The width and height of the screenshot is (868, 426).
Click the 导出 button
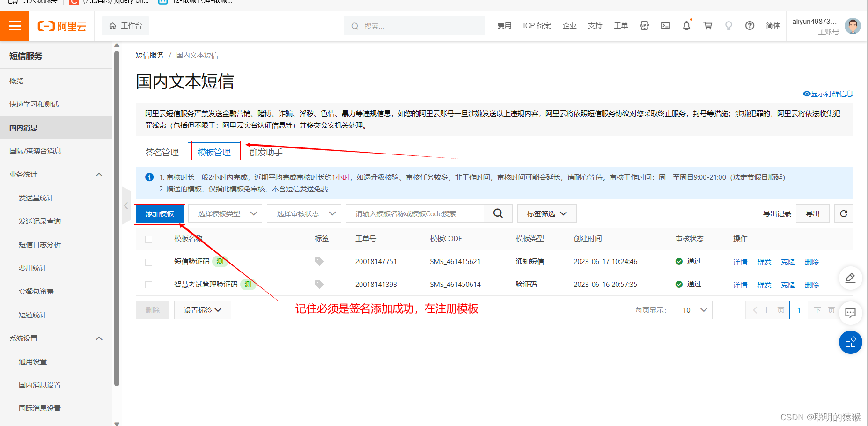[x=813, y=213]
